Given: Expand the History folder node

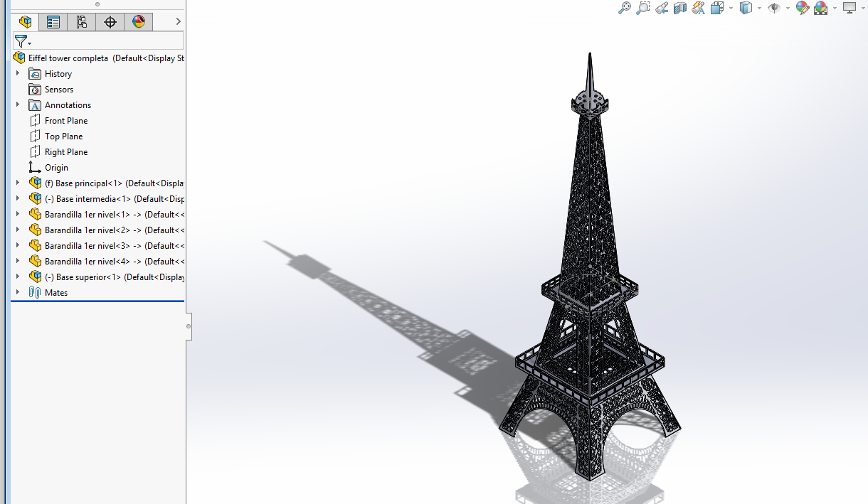Looking at the screenshot, I should (18, 73).
